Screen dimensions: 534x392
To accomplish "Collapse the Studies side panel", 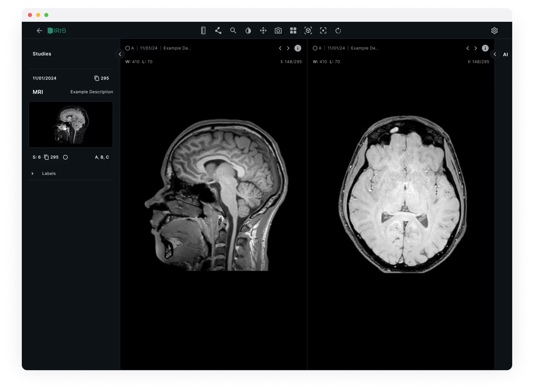I will 120,54.
